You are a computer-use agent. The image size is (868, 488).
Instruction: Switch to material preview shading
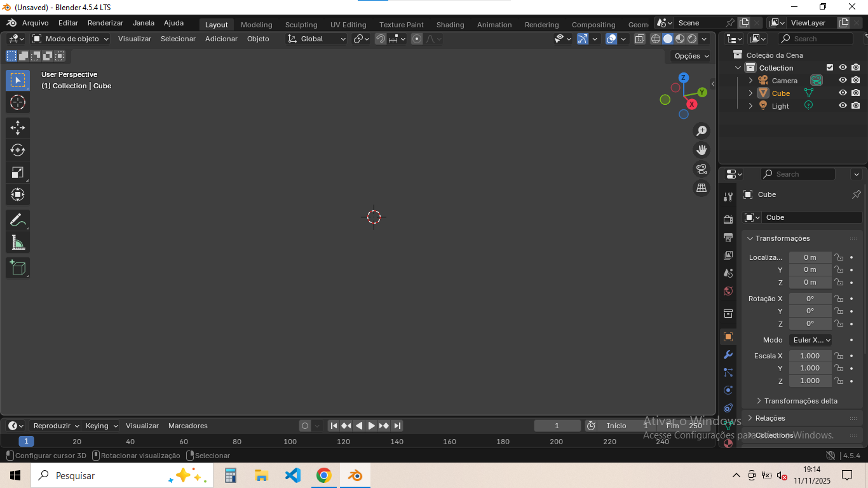click(x=680, y=39)
